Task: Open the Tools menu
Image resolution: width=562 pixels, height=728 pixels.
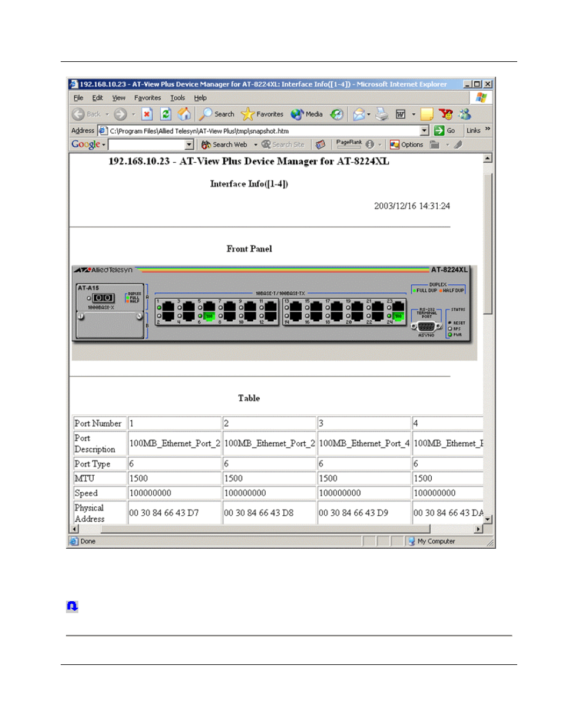Action: tap(177, 98)
